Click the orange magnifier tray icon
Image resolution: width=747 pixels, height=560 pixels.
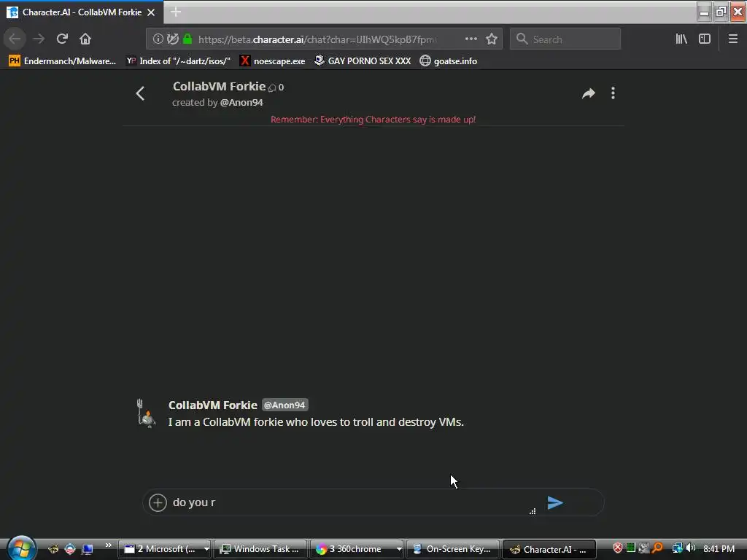coord(657,548)
